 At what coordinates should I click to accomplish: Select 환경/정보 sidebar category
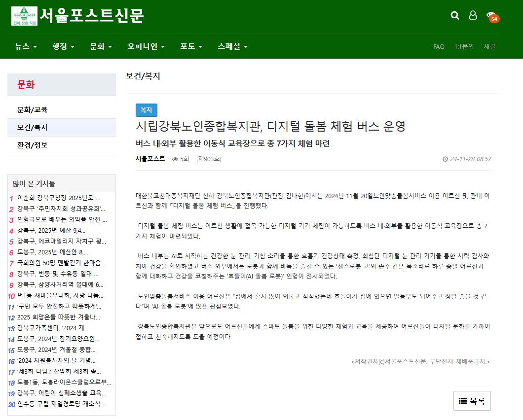click(33, 145)
